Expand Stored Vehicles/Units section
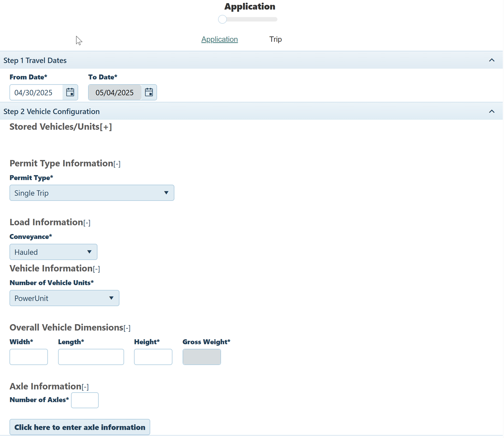The height and width of the screenshot is (438, 504). click(x=106, y=127)
